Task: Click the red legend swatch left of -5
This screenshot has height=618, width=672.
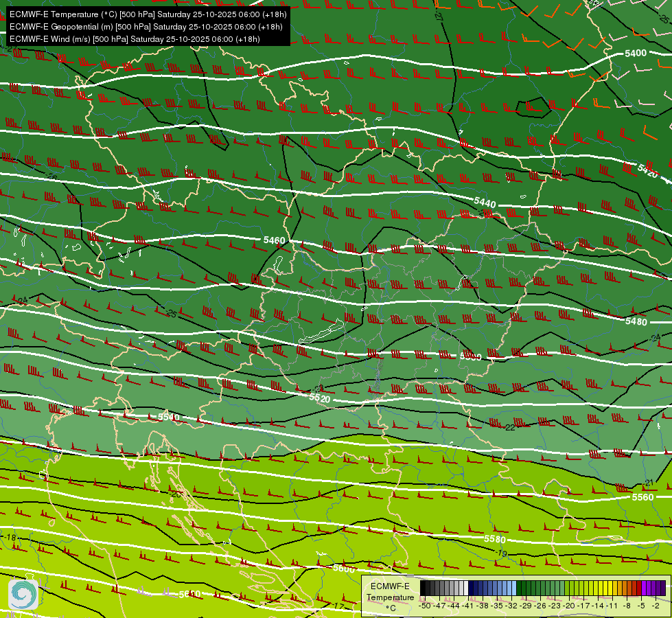Action: pyautogui.click(x=639, y=588)
